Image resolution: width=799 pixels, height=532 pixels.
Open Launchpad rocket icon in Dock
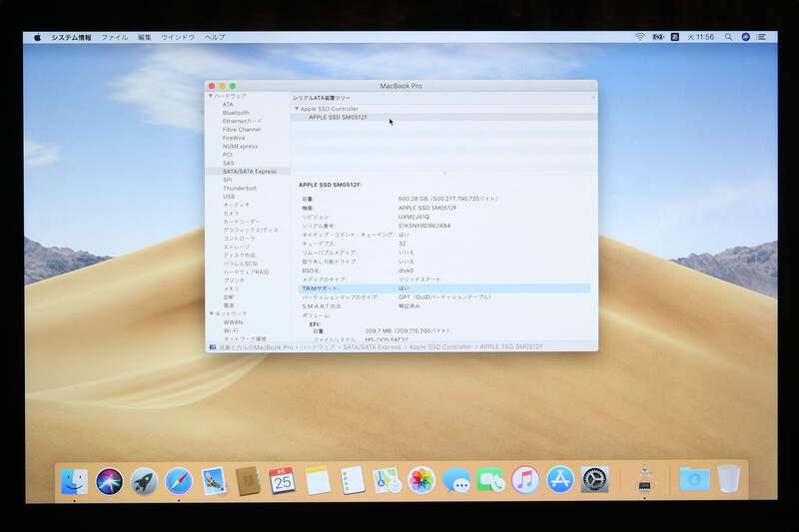(x=144, y=481)
